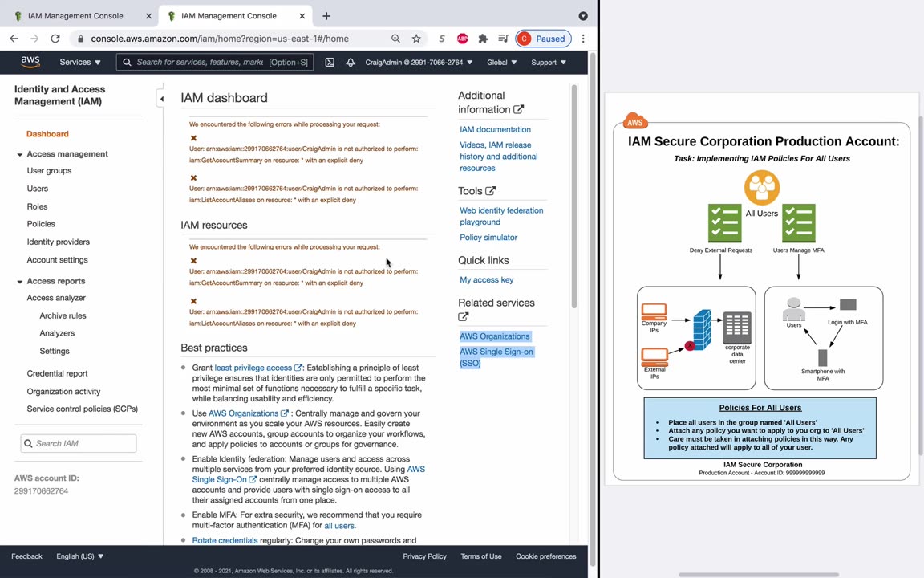The height and width of the screenshot is (578, 924).
Task: Open Service control policies (SCPs)
Action: tap(82, 409)
